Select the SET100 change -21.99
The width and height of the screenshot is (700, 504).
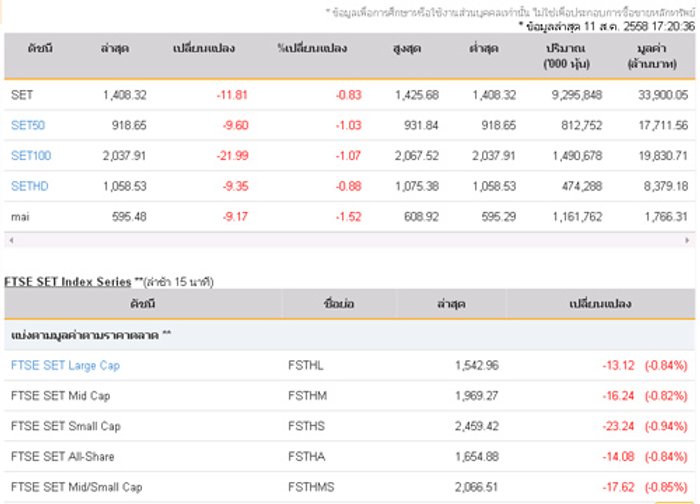click(233, 156)
